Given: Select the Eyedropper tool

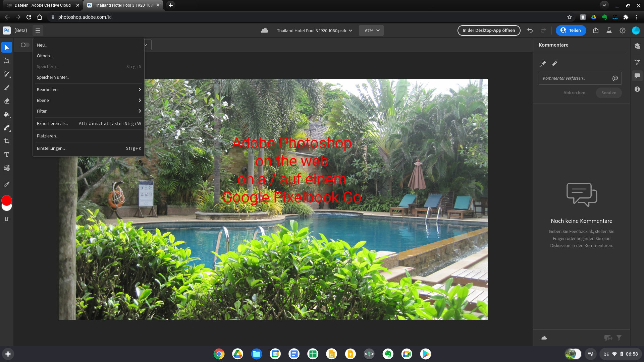Looking at the screenshot, I should (7, 184).
